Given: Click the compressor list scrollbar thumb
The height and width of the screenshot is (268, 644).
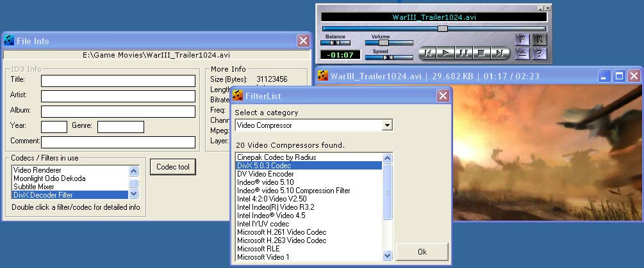Looking at the screenshot, I should (x=387, y=191).
